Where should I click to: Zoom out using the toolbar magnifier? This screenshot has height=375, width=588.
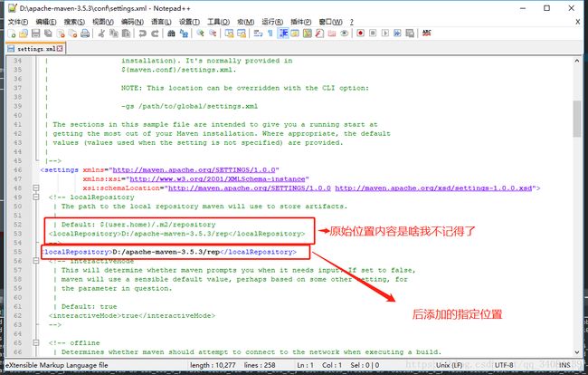(213, 34)
